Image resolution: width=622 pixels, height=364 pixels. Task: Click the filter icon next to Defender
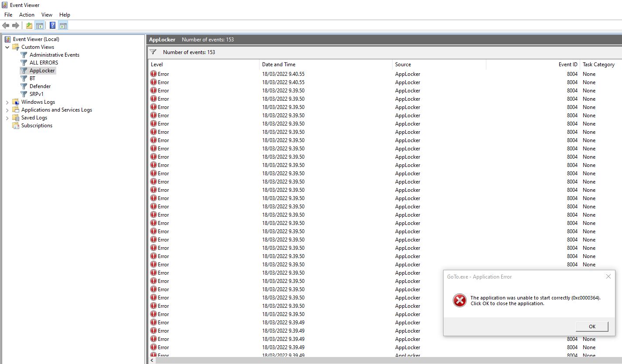coord(24,86)
